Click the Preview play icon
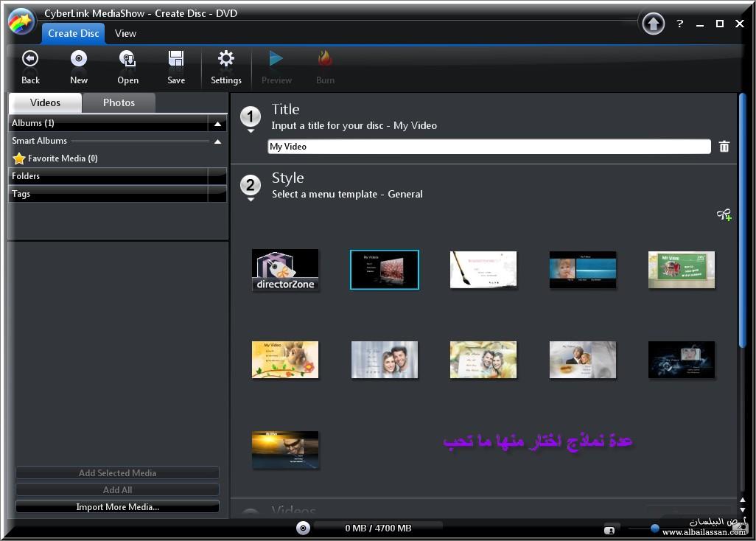This screenshot has height=541, width=756. [276, 59]
